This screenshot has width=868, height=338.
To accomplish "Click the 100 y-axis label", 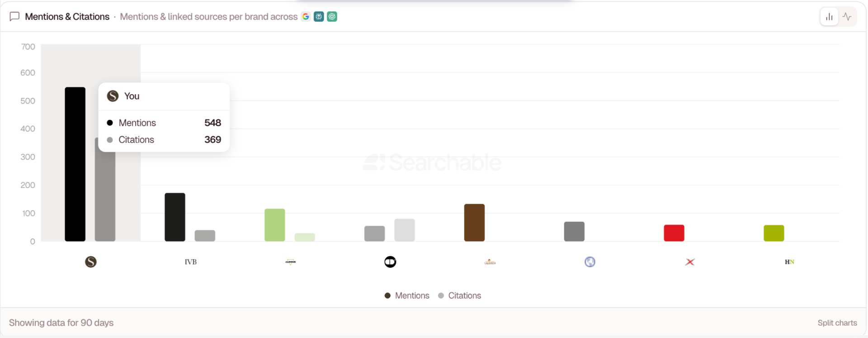I will point(28,213).
